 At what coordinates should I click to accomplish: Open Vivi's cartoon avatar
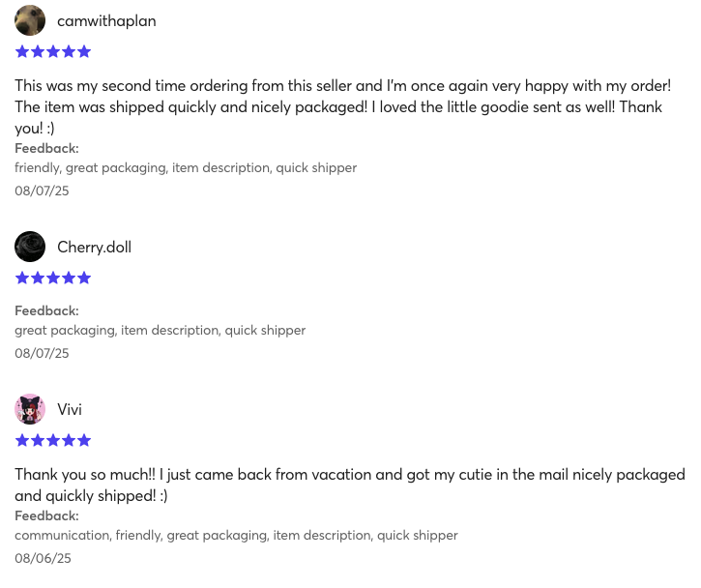coord(30,409)
